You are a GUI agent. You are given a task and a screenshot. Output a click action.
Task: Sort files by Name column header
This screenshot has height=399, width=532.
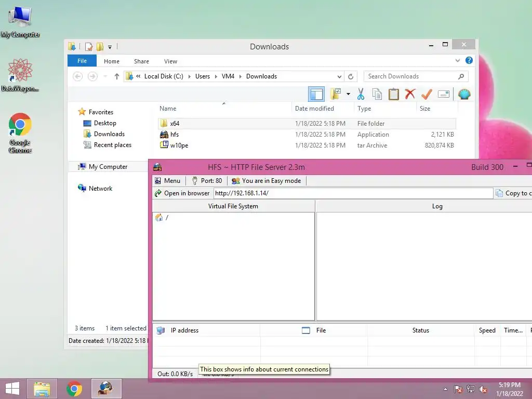click(x=224, y=108)
